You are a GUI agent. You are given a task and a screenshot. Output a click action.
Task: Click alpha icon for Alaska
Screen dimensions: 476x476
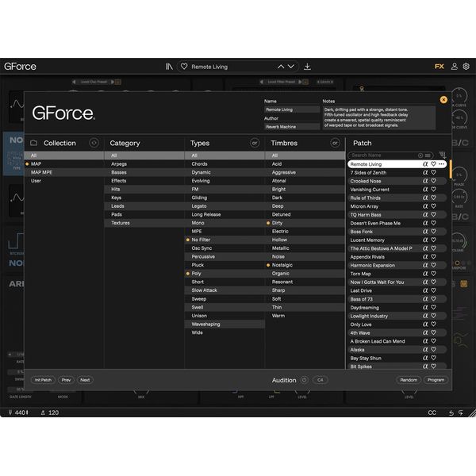coord(425,349)
